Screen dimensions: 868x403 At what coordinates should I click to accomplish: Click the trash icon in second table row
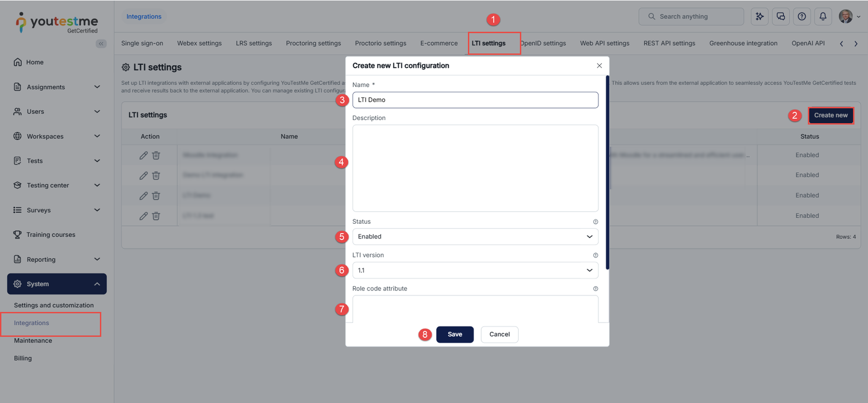click(156, 175)
